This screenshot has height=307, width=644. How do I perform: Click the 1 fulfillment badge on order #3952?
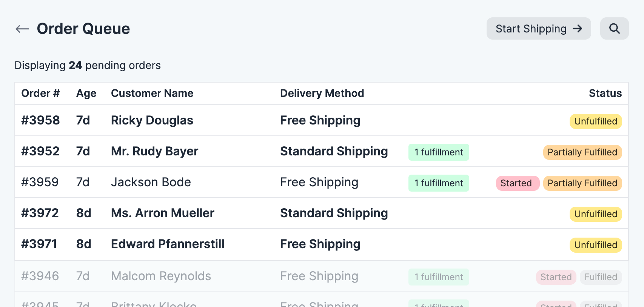438,152
